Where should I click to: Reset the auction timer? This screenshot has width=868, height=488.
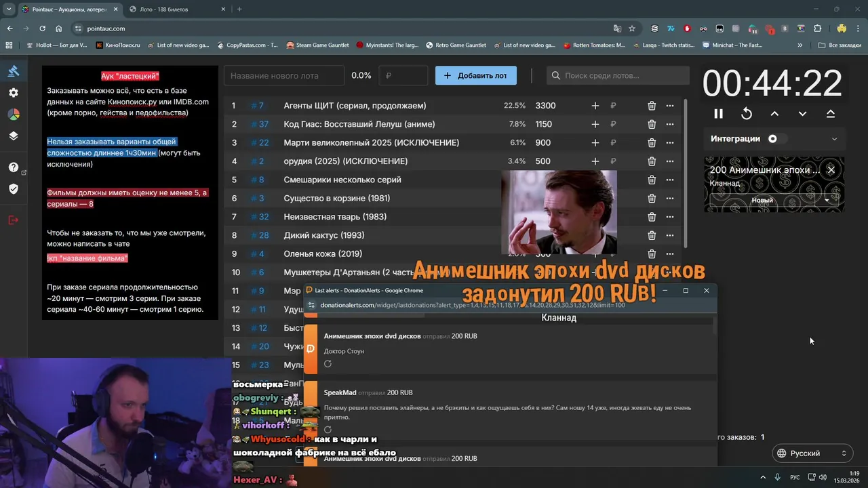(x=747, y=114)
